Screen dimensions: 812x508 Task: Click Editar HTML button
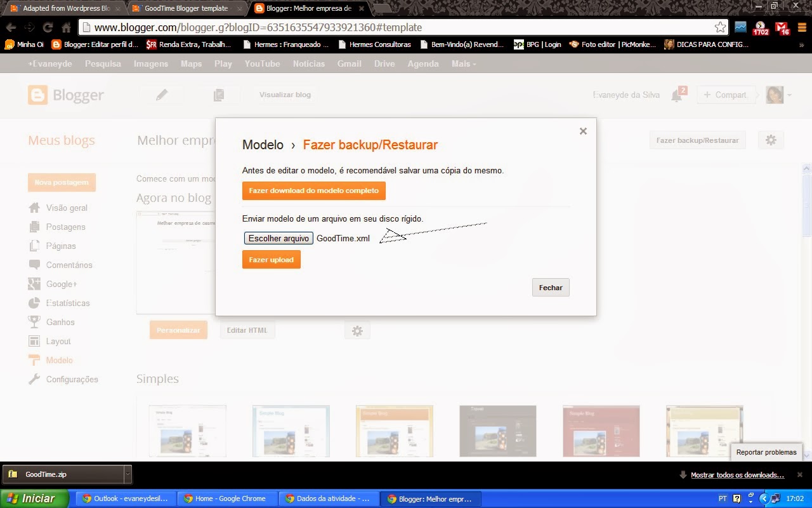pyautogui.click(x=247, y=330)
